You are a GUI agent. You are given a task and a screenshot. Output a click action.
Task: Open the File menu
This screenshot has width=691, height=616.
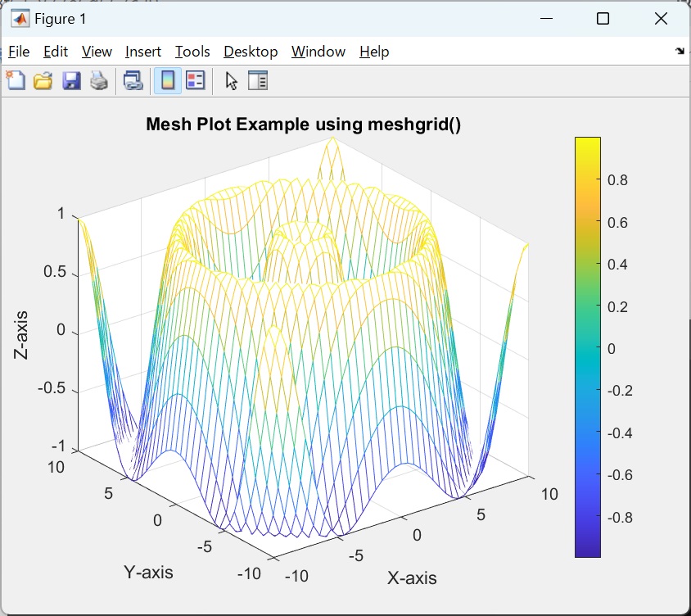coord(19,52)
